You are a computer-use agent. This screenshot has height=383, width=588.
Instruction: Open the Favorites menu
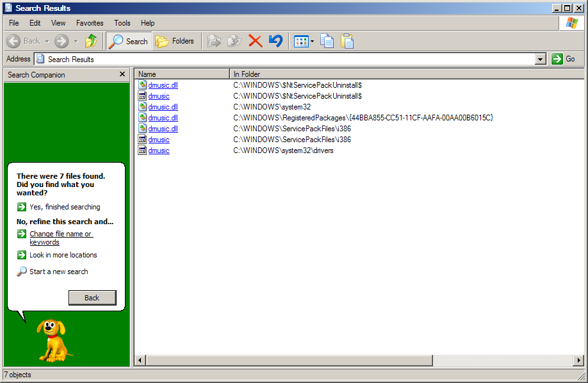90,23
